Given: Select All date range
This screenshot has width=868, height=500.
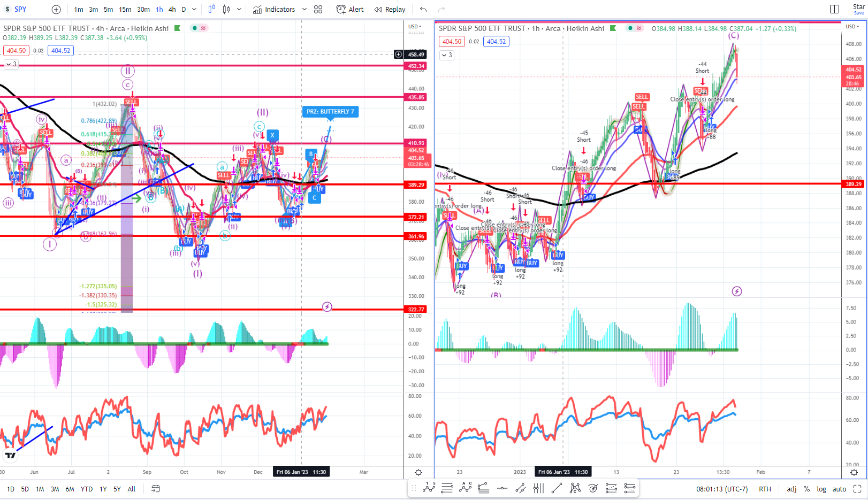Looking at the screenshot, I should [x=132, y=489].
